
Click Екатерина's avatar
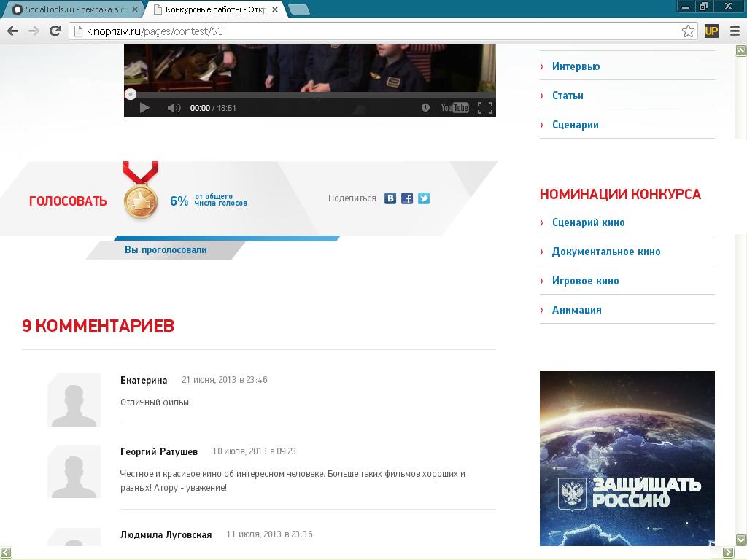74,400
